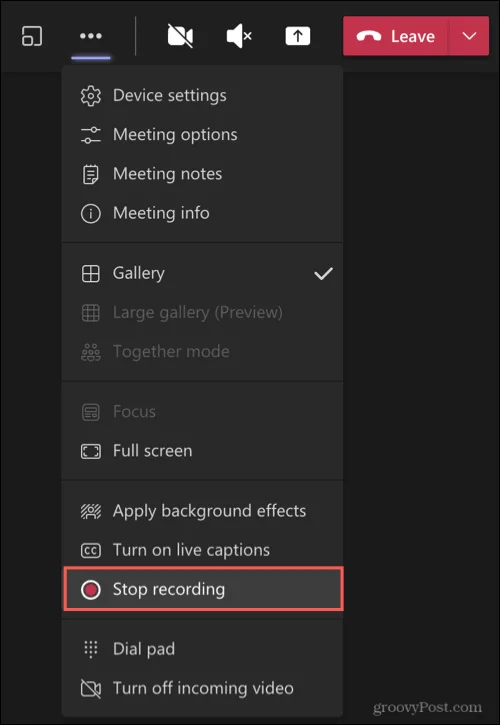The height and width of the screenshot is (725, 500).
Task: Click the red Leave button
Action: (395, 36)
